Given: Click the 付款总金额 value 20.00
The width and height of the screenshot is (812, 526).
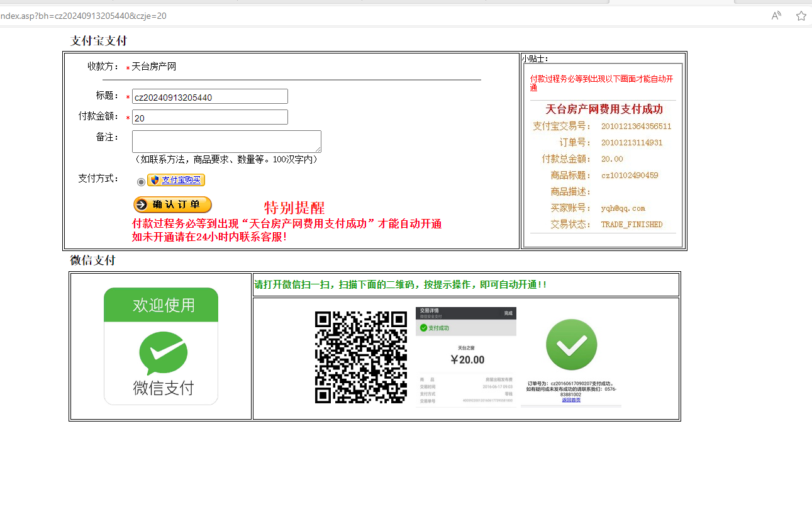Looking at the screenshot, I should click(612, 159).
